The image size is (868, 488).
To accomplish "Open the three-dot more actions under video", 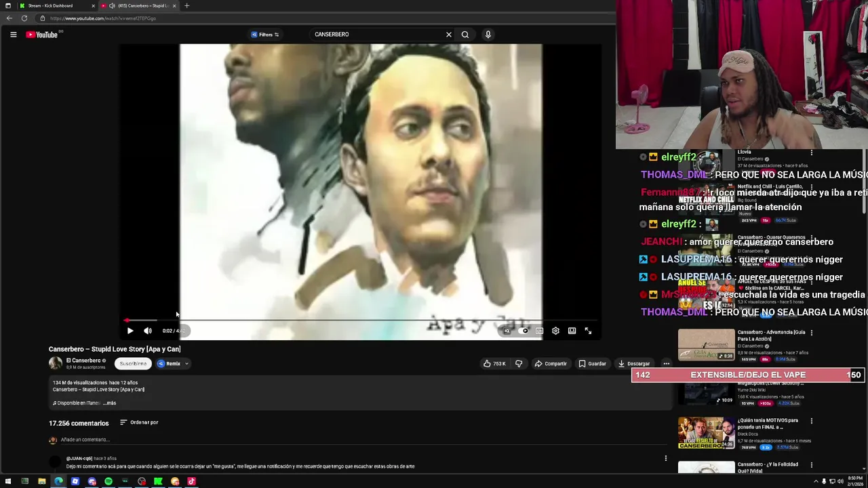I will point(666,364).
